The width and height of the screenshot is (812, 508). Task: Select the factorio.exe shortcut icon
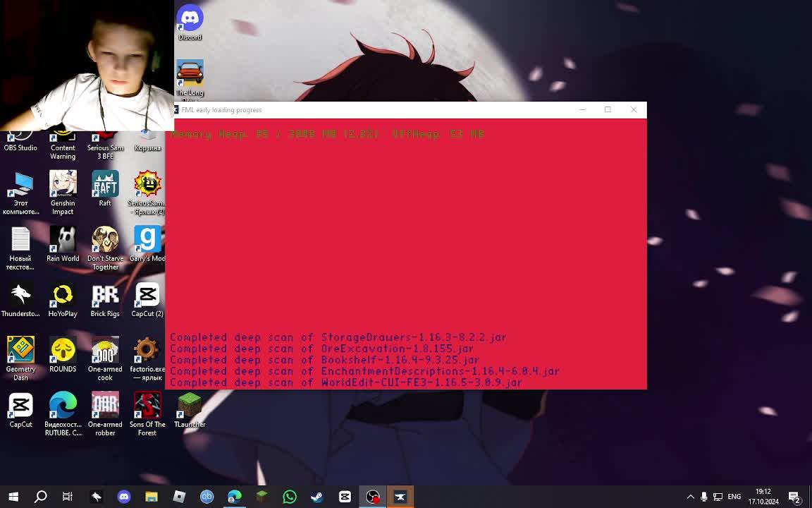(x=147, y=358)
